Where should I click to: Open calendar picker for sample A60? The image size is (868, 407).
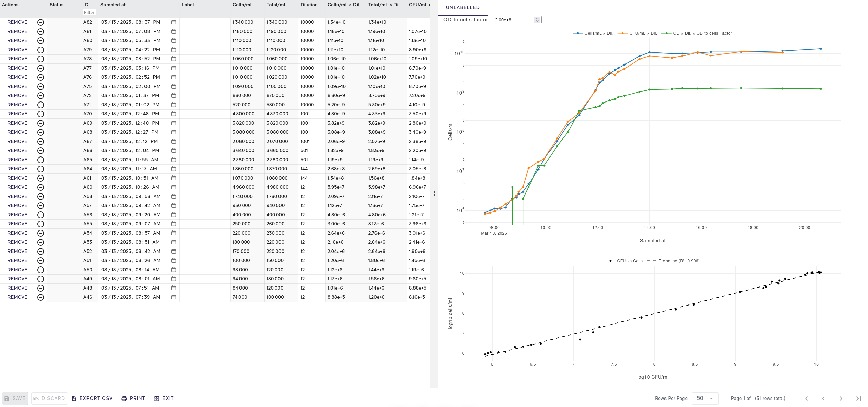[x=174, y=187]
